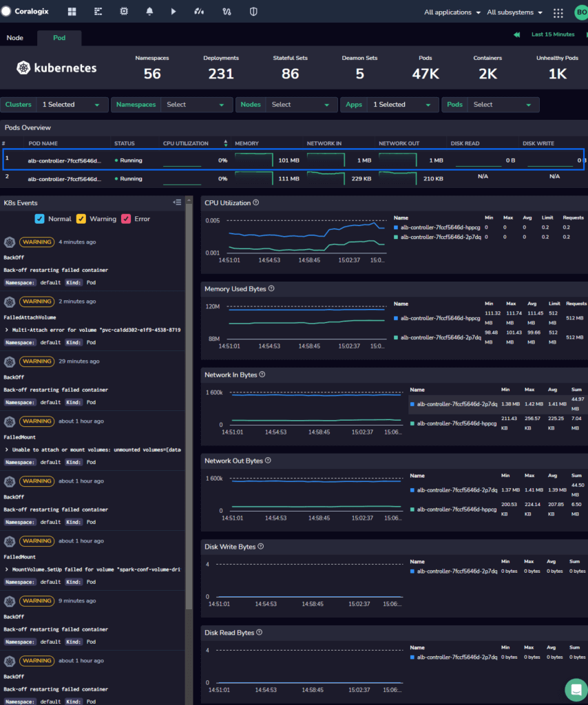
Task: Open the Clusters filter dropdown
Action: (x=72, y=105)
